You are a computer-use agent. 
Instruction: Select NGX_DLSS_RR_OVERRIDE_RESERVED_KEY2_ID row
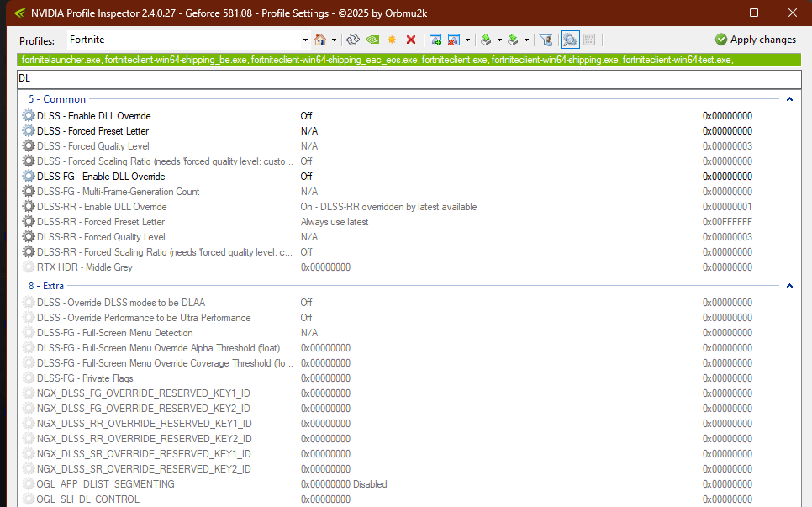click(409, 439)
